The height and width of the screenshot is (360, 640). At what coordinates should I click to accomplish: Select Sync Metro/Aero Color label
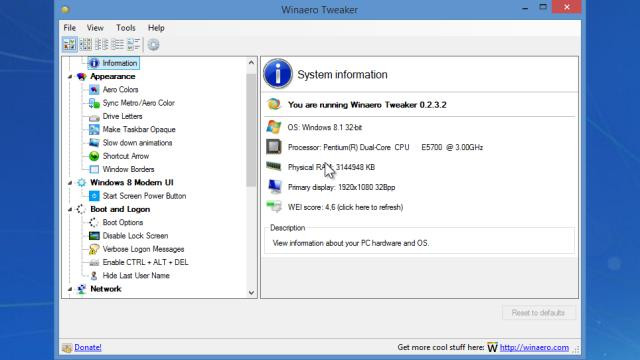[x=139, y=103]
